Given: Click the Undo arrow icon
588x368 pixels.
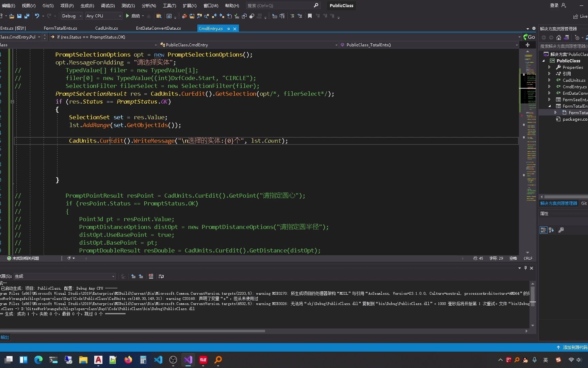Looking at the screenshot, I should click(37, 16).
